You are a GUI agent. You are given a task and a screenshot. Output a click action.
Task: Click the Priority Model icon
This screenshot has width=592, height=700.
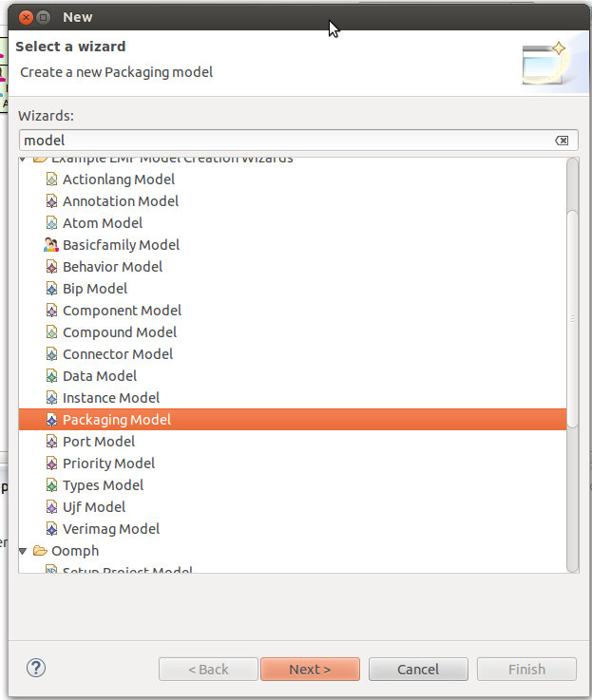[51, 464]
